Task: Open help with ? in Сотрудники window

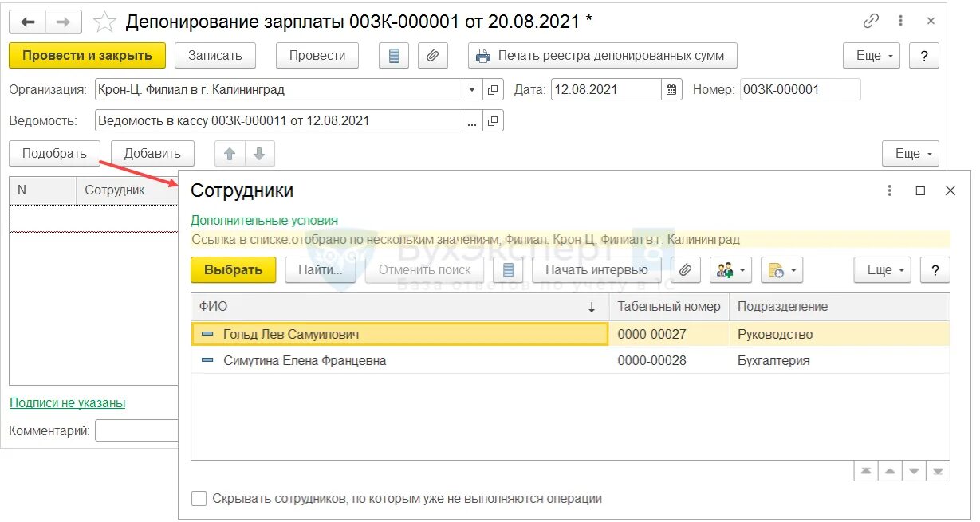Action: [x=935, y=270]
